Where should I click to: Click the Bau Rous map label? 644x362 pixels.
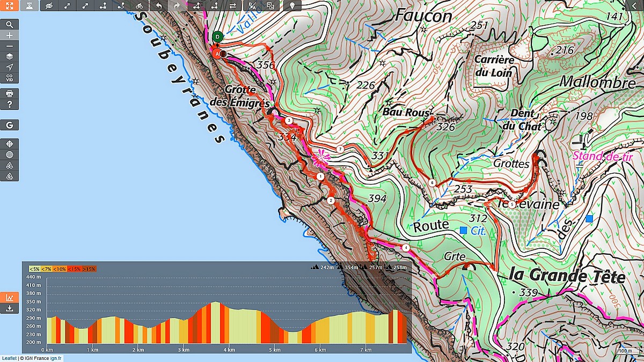[x=406, y=113]
